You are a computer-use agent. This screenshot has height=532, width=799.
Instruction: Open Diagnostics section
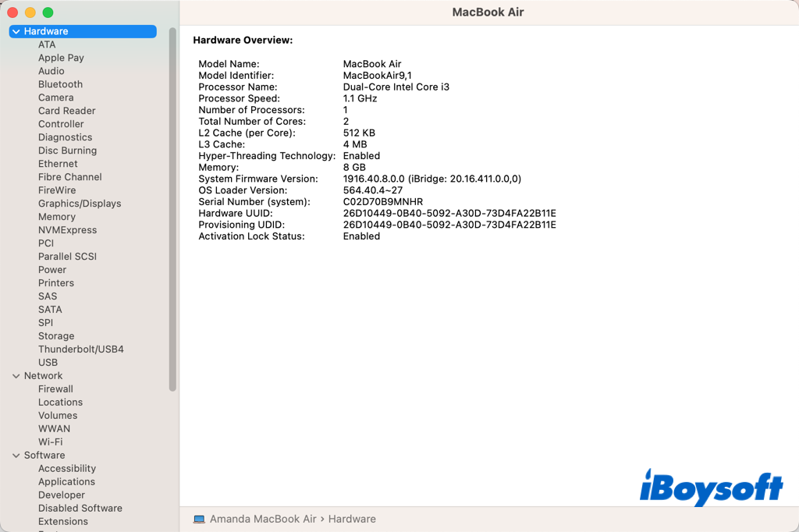click(66, 137)
